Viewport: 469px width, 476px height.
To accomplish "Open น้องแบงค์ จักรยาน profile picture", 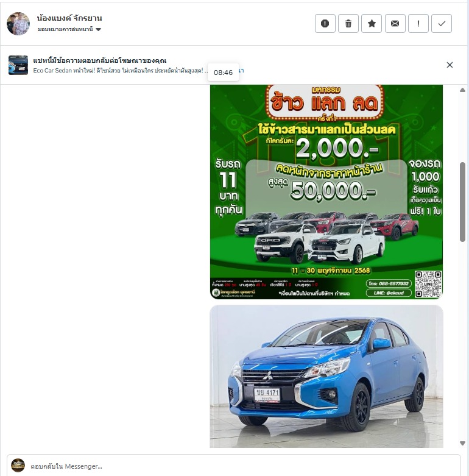I will pos(18,24).
